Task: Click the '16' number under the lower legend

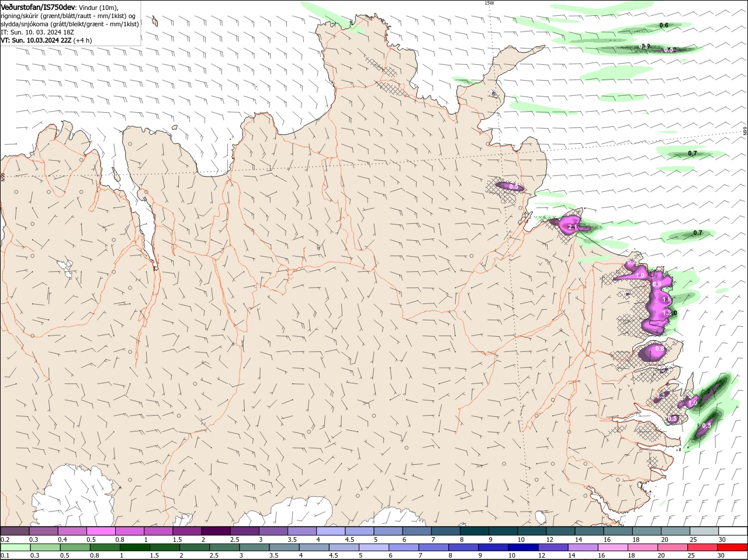Action: pyautogui.click(x=601, y=555)
